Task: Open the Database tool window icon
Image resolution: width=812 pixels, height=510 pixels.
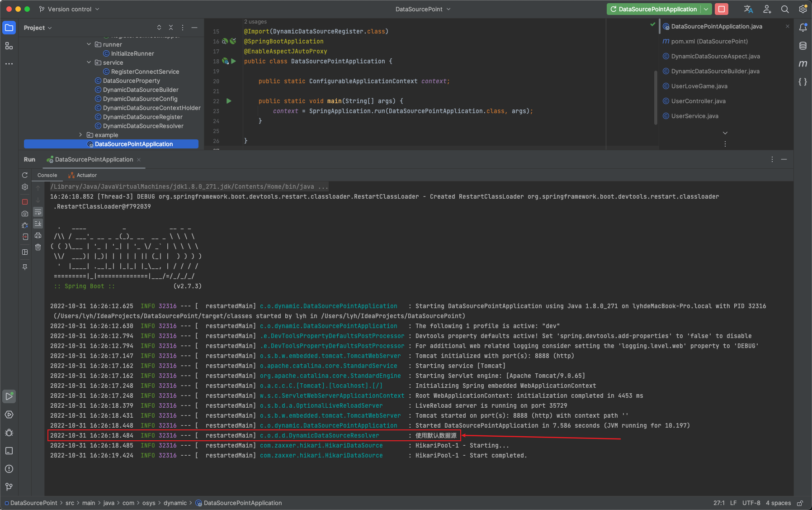Action: (x=803, y=46)
